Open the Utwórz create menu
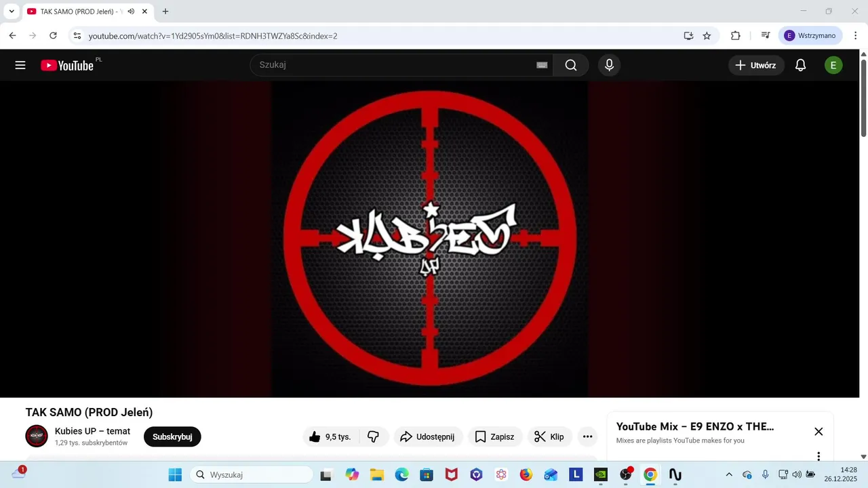The height and width of the screenshot is (488, 868). (x=756, y=65)
